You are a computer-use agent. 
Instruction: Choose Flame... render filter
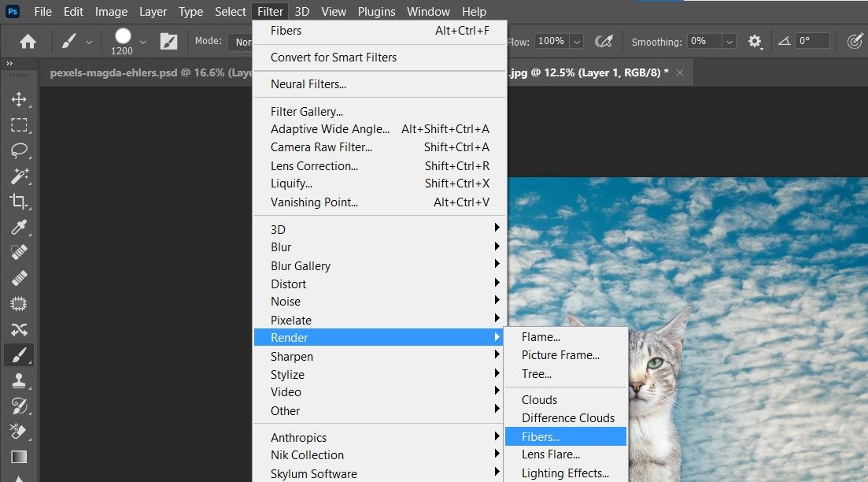click(566, 337)
